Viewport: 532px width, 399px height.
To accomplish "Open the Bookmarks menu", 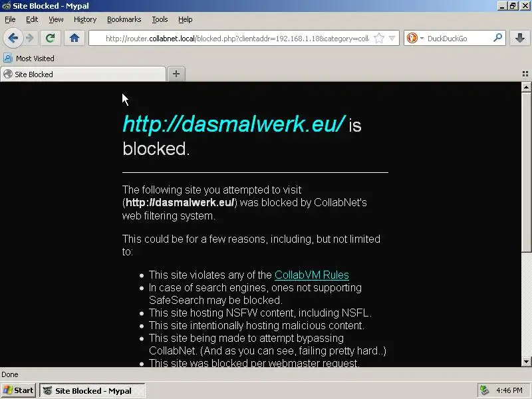I will pyautogui.click(x=124, y=19).
